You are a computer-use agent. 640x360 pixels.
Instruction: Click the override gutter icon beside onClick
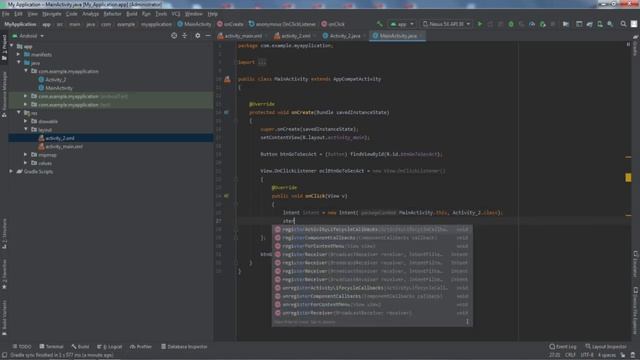pos(227,196)
